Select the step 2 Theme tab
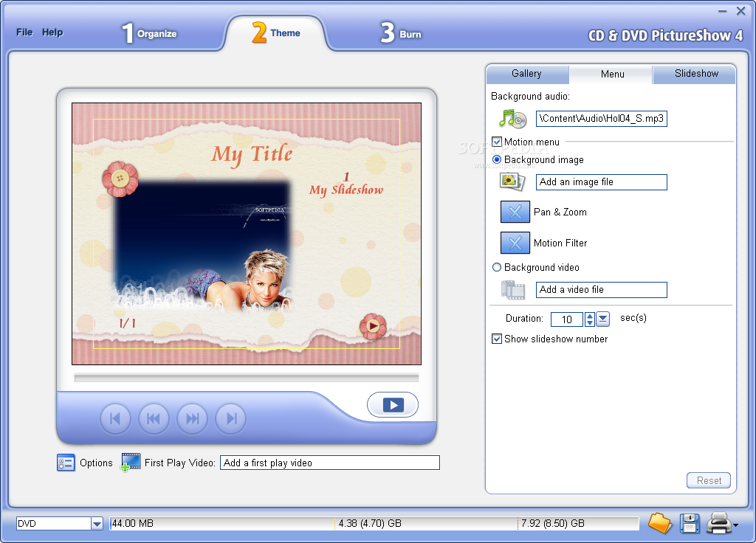The image size is (756, 543). point(276,32)
